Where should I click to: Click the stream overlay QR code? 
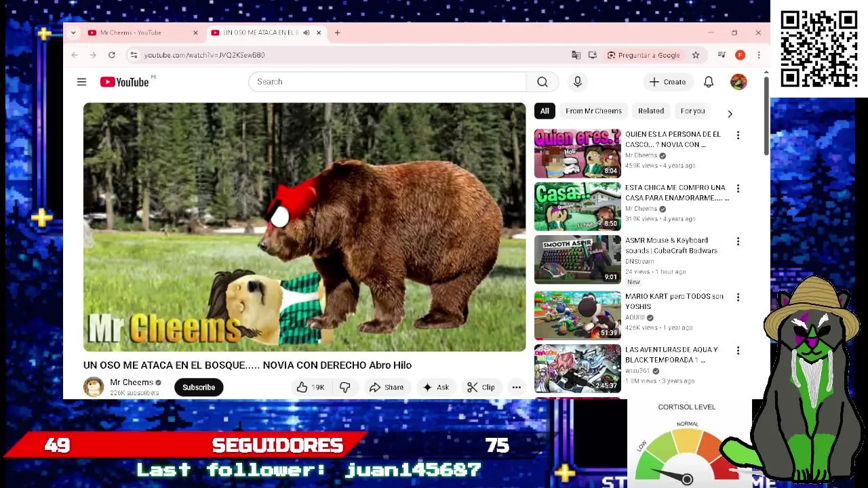(x=819, y=49)
